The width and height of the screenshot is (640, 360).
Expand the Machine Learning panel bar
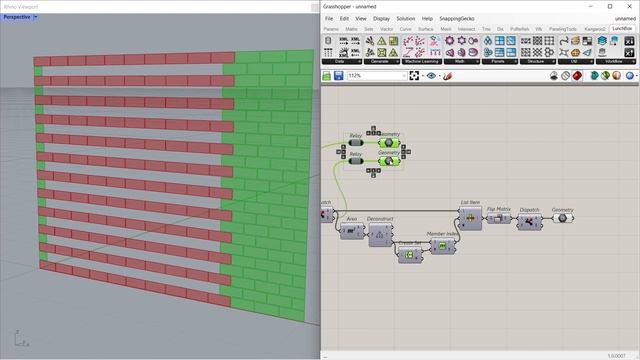tap(421, 62)
